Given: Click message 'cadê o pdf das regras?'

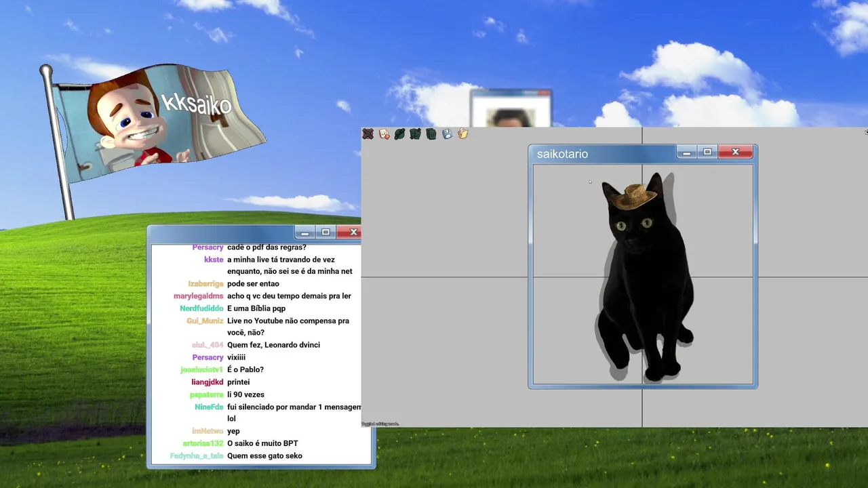Looking at the screenshot, I should [x=267, y=247].
